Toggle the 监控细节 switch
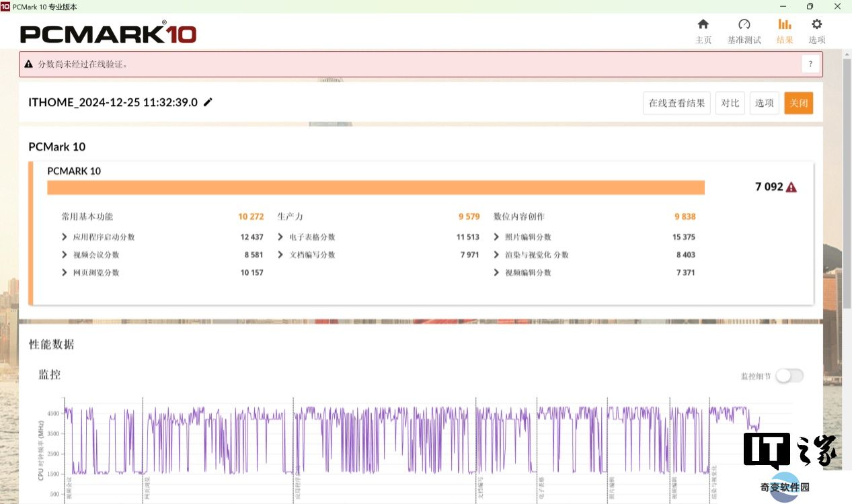 tap(789, 376)
